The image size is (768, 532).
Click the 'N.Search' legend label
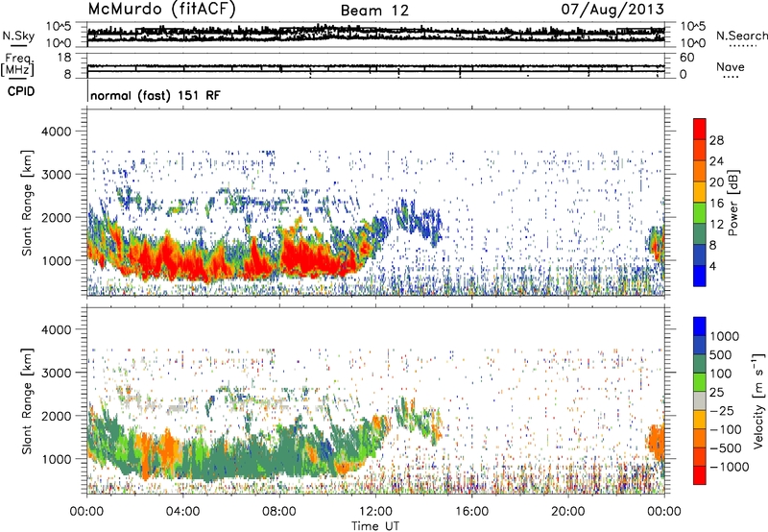point(741,36)
